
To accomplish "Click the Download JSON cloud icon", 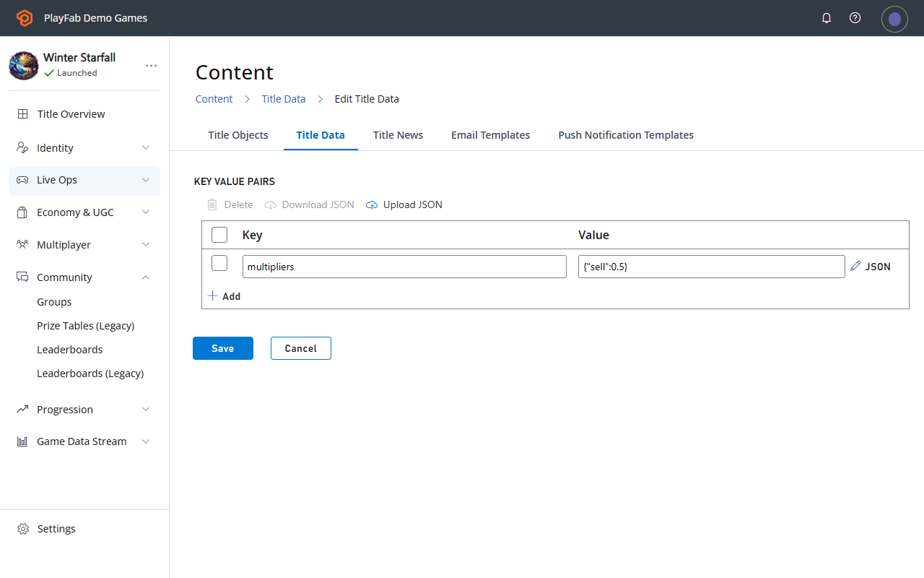I will click(x=271, y=205).
